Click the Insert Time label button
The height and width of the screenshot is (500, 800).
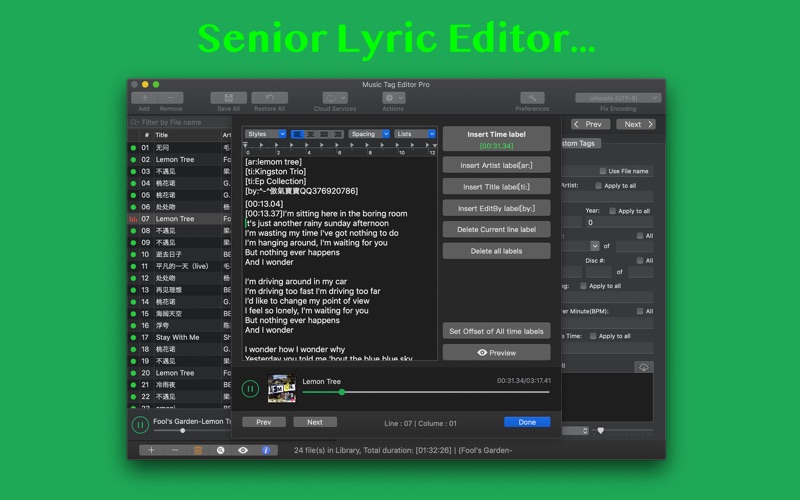(x=496, y=139)
